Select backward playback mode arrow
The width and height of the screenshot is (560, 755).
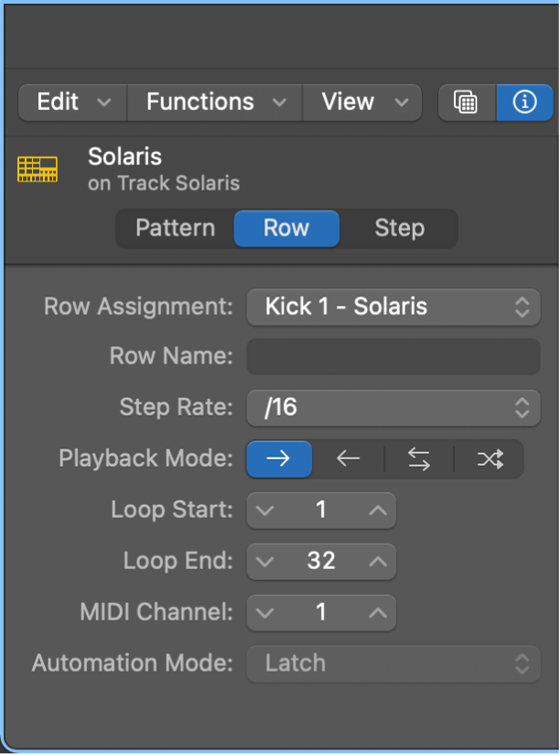(348, 458)
